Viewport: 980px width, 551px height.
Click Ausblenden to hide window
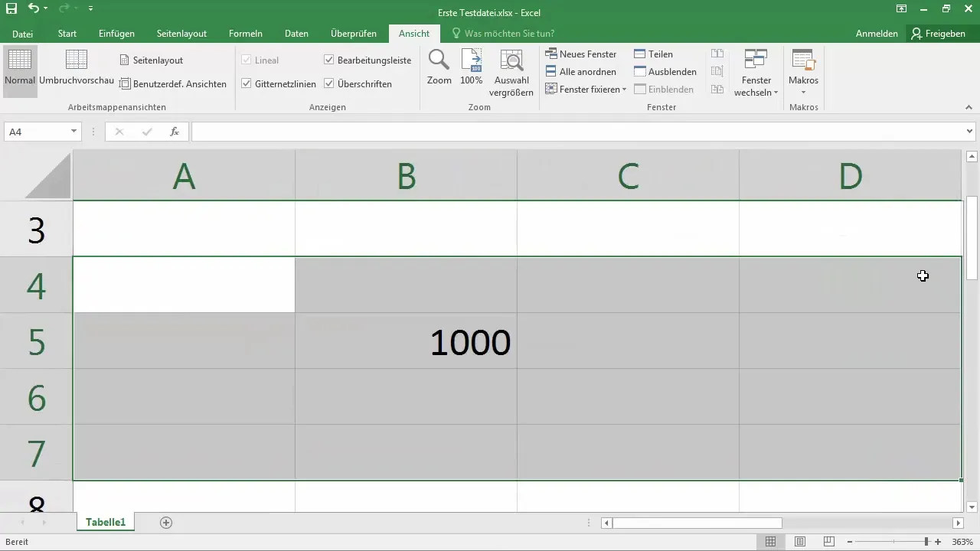point(665,72)
